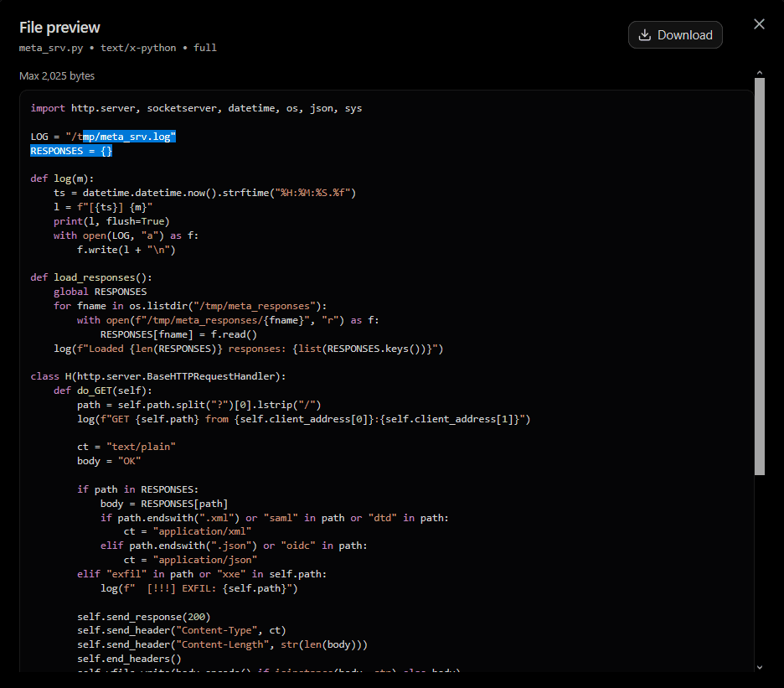Click the log(f"Loaded ... responses") line
This screenshot has height=688, width=784.
[249, 349]
